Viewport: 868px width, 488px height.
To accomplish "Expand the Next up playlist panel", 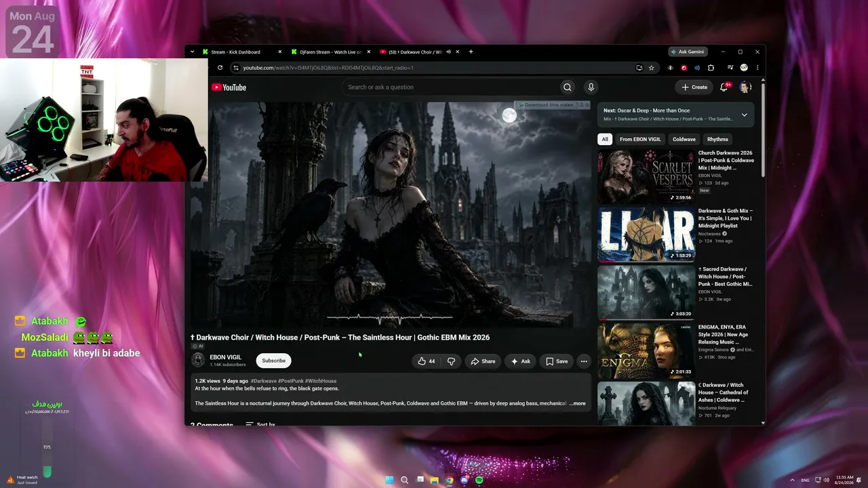I will coord(744,115).
